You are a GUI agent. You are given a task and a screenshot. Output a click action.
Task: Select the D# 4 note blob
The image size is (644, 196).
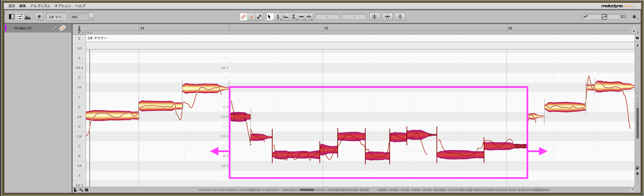[240, 116]
